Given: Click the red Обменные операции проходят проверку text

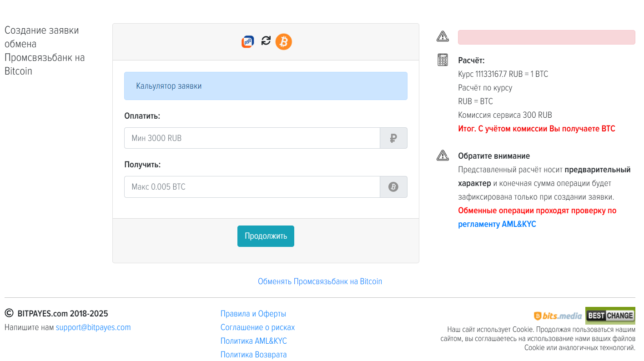Looking at the screenshot, I should tap(537, 211).
